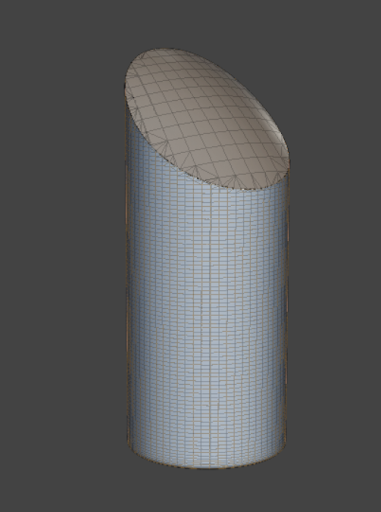The width and height of the screenshot is (381, 512).
Task: Click the blue cylindrical side surface
Action: click(x=207, y=317)
